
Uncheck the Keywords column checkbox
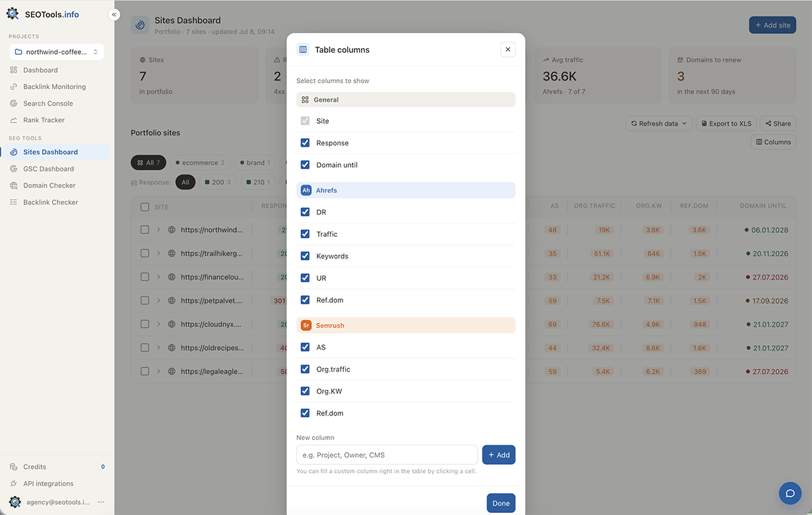[x=305, y=256]
